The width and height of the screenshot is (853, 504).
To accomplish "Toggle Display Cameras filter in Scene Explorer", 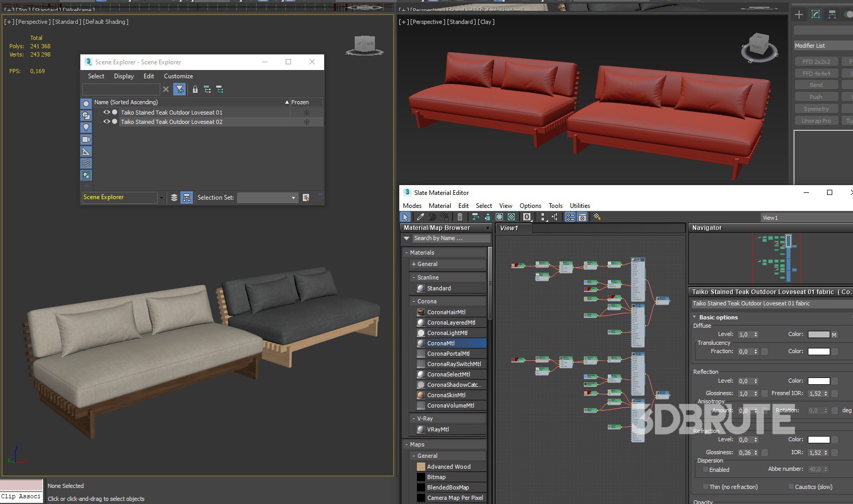I will click(86, 139).
